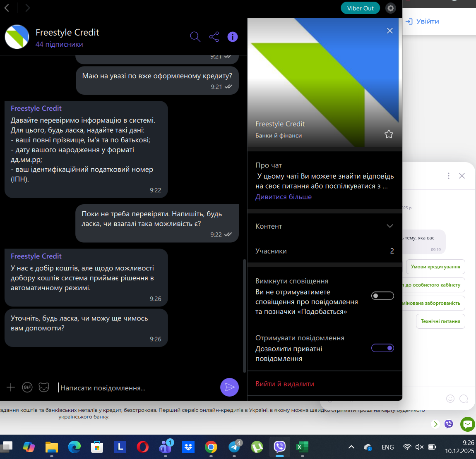Expand the Контент section

(x=325, y=226)
